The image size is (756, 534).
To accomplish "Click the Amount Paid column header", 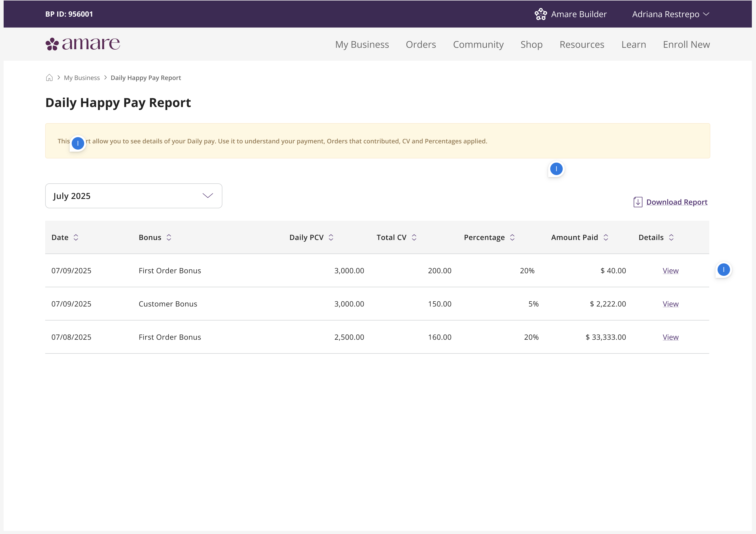I will pyautogui.click(x=575, y=237).
